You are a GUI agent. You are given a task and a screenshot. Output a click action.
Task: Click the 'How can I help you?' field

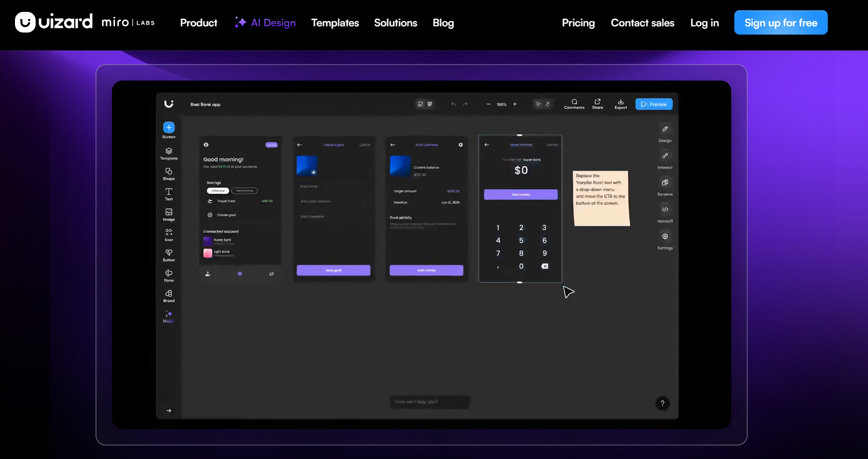pyautogui.click(x=429, y=402)
